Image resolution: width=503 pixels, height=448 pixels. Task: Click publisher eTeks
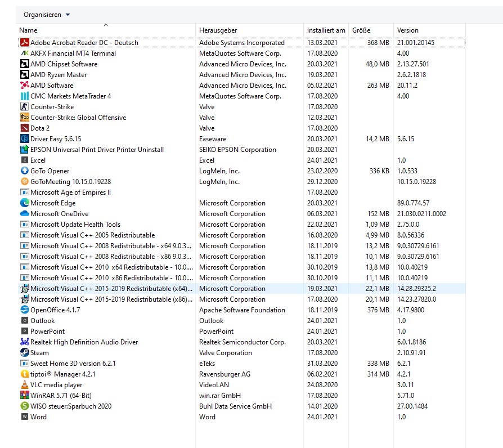click(x=207, y=363)
